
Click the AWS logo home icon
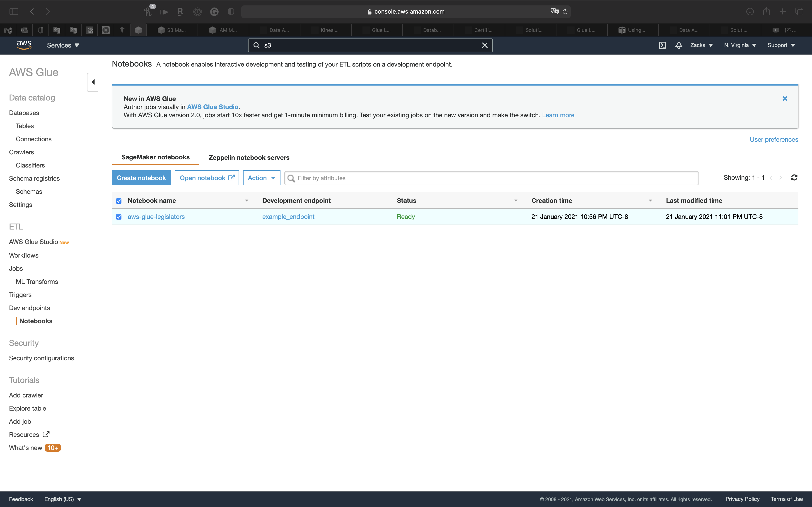click(x=24, y=45)
